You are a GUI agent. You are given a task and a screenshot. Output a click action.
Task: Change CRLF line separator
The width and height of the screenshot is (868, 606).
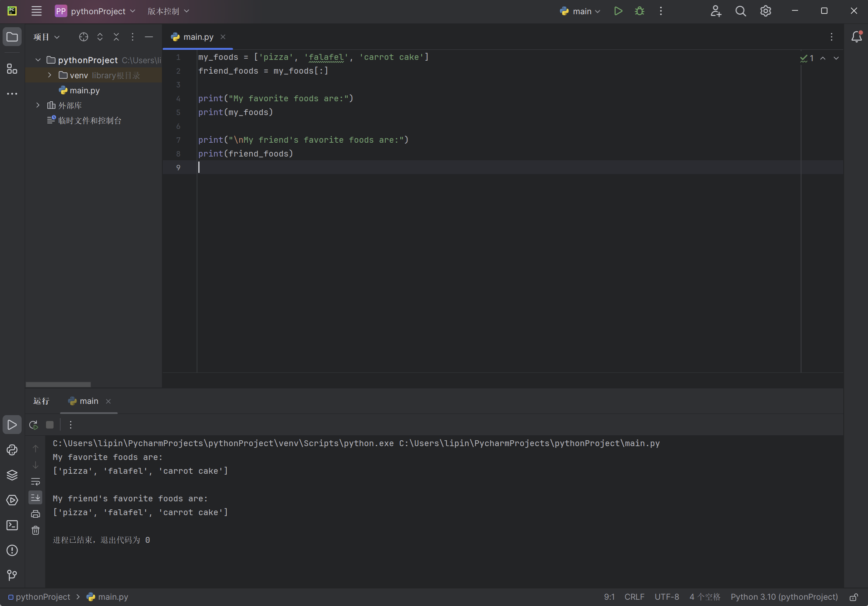click(635, 597)
